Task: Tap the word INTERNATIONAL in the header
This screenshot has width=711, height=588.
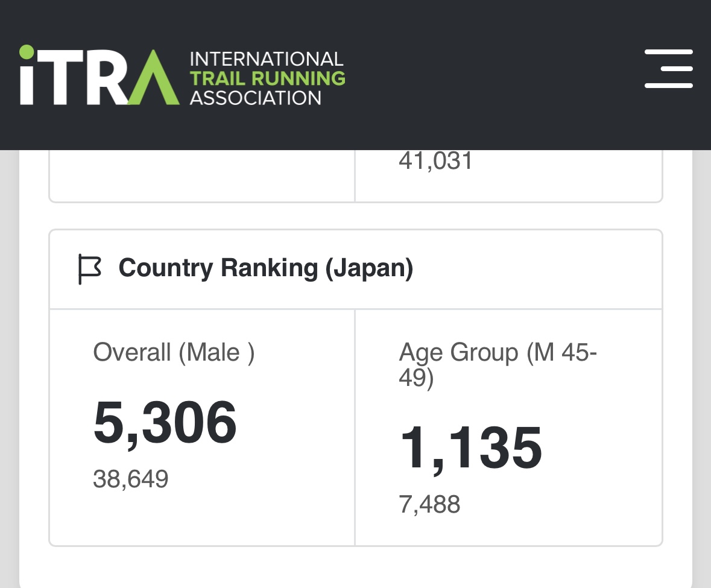Action: (x=266, y=59)
